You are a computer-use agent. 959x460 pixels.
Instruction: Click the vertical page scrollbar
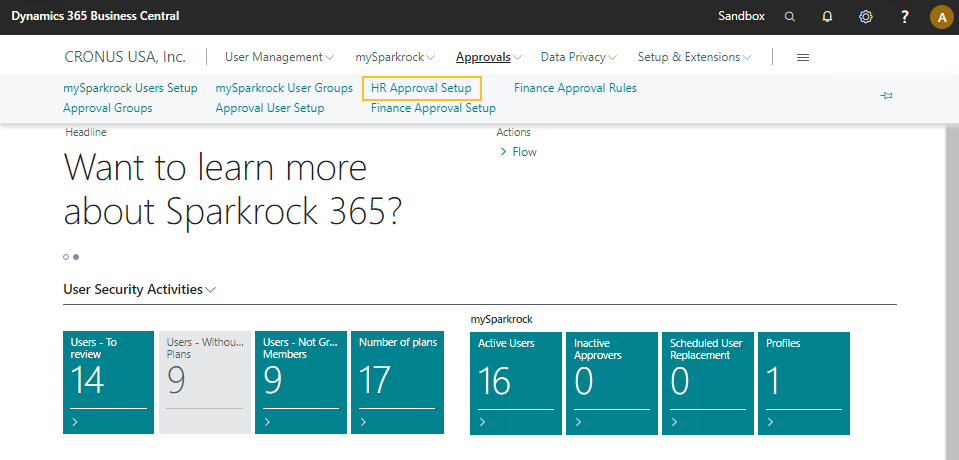tap(951, 290)
